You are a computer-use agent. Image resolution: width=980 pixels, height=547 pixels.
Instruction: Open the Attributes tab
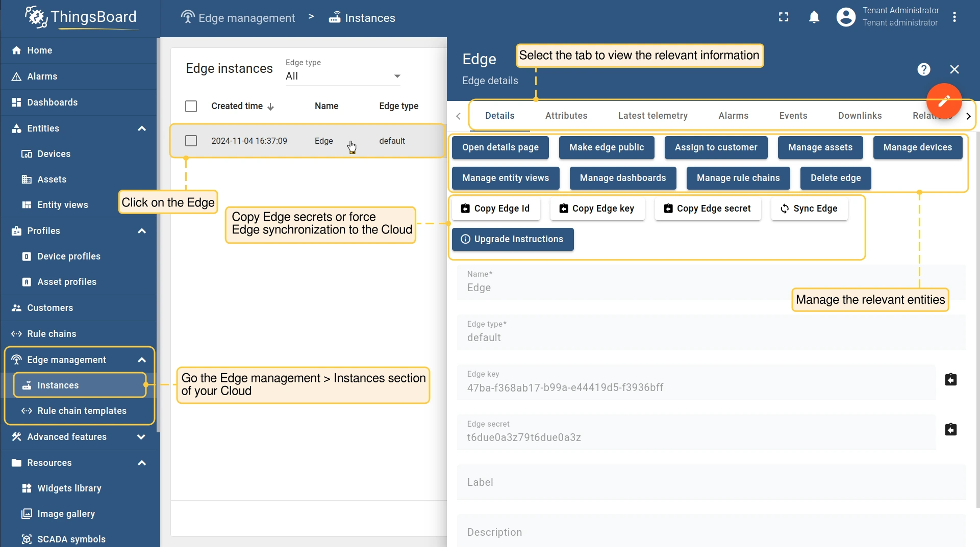(x=566, y=116)
